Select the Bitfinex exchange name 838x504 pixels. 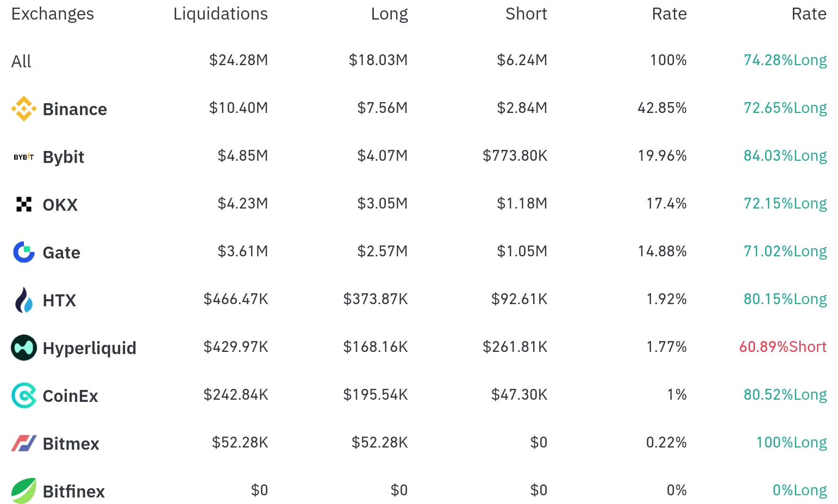pos(73,492)
